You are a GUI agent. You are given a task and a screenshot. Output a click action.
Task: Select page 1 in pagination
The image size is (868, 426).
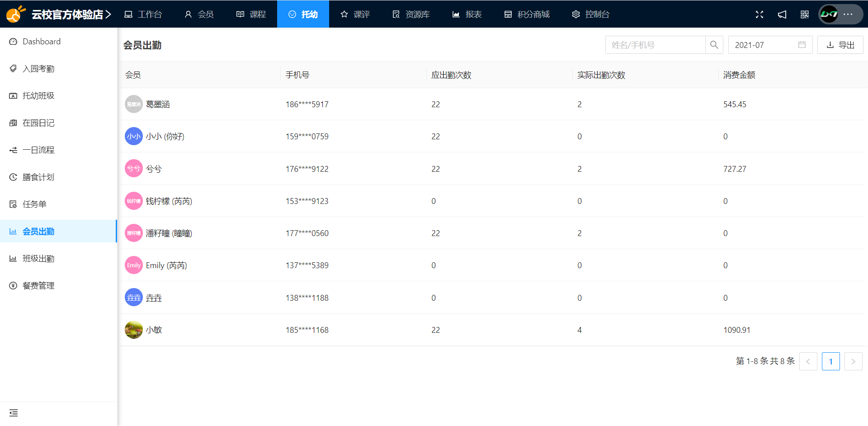pos(831,361)
